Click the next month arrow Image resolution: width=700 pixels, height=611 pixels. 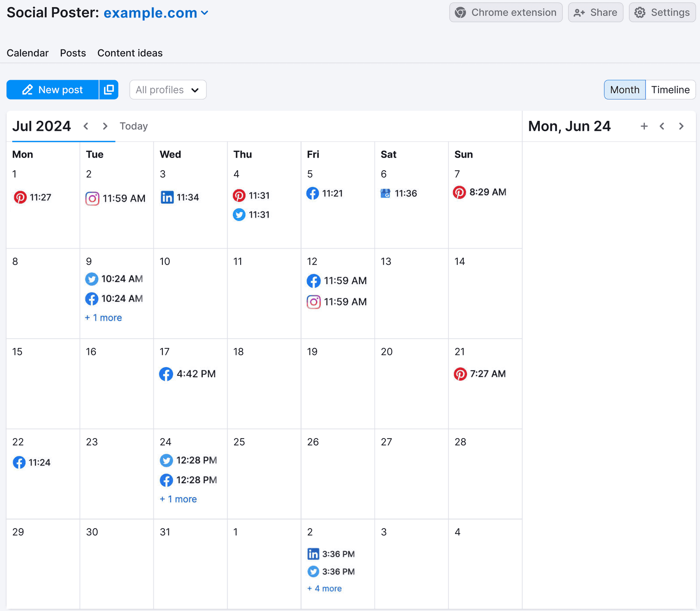[105, 126]
